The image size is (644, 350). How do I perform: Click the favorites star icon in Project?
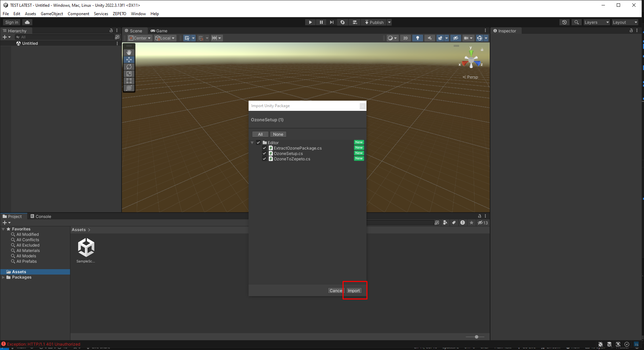tap(472, 223)
